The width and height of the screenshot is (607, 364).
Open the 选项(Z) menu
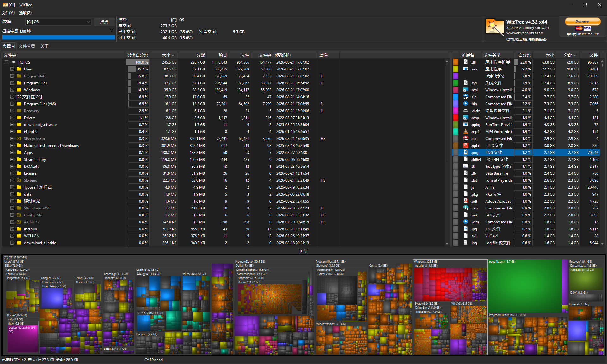[25, 13]
